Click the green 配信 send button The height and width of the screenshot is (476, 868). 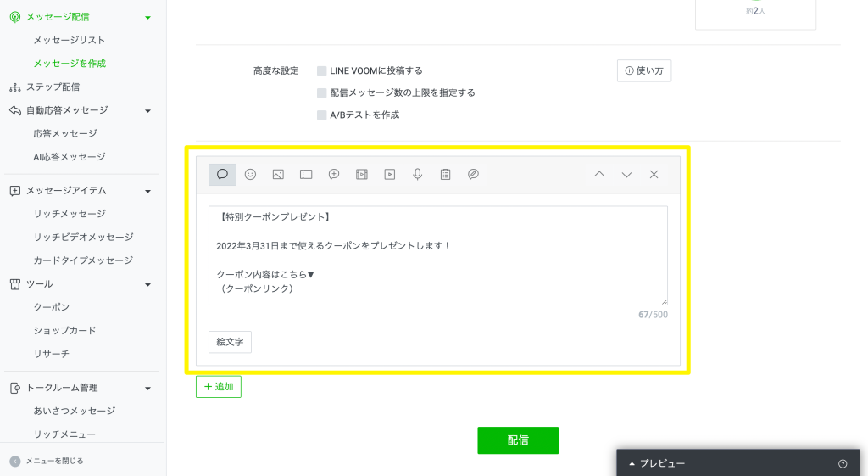point(518,440)
